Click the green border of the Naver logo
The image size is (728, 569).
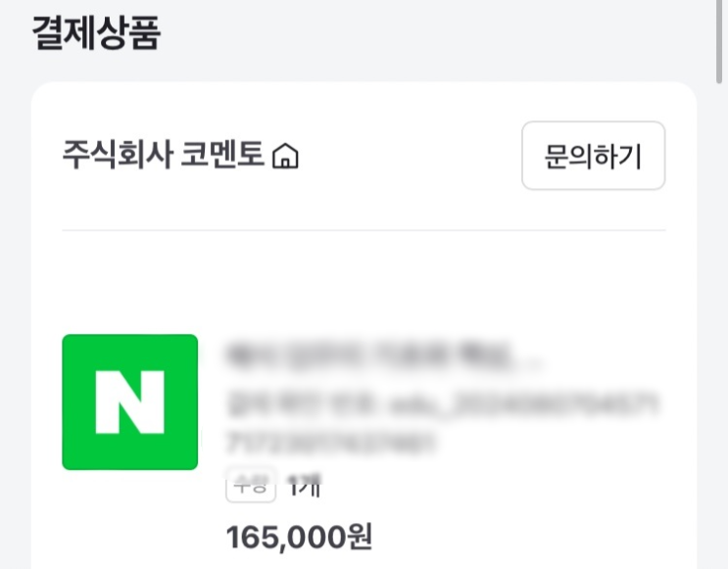tap(66, 402)
